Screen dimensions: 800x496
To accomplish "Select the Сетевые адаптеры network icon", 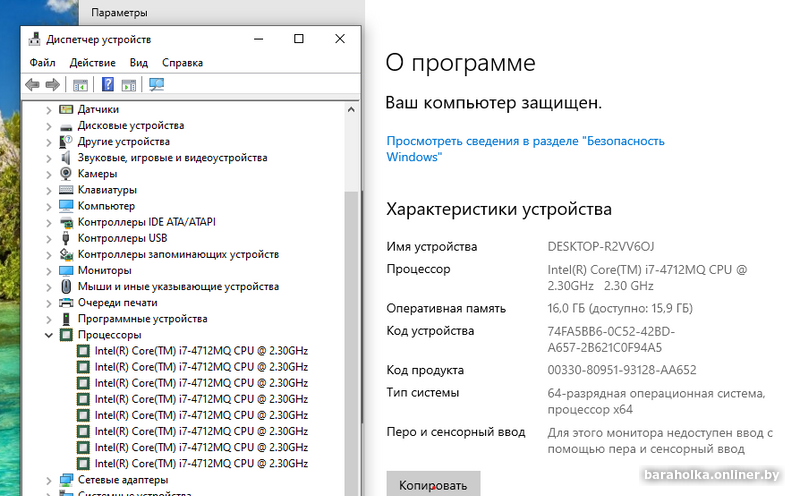I will (66, 480).
